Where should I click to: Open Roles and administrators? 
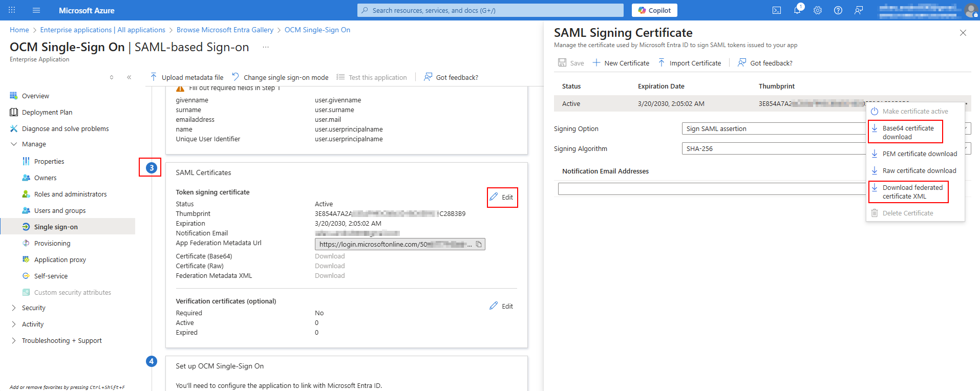point(70,194)
